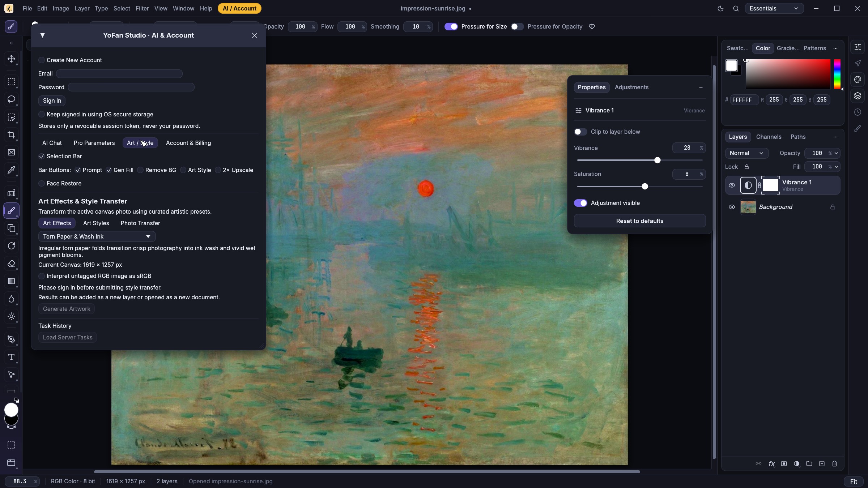Click the lock icon on Background layer

pos(833,207)
